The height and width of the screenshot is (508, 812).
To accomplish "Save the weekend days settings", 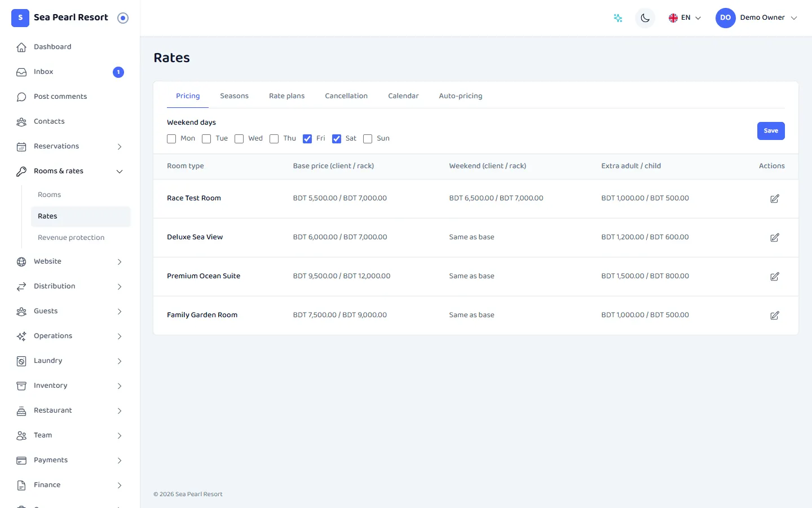I will pyautogui.click(x=771, y=131).
